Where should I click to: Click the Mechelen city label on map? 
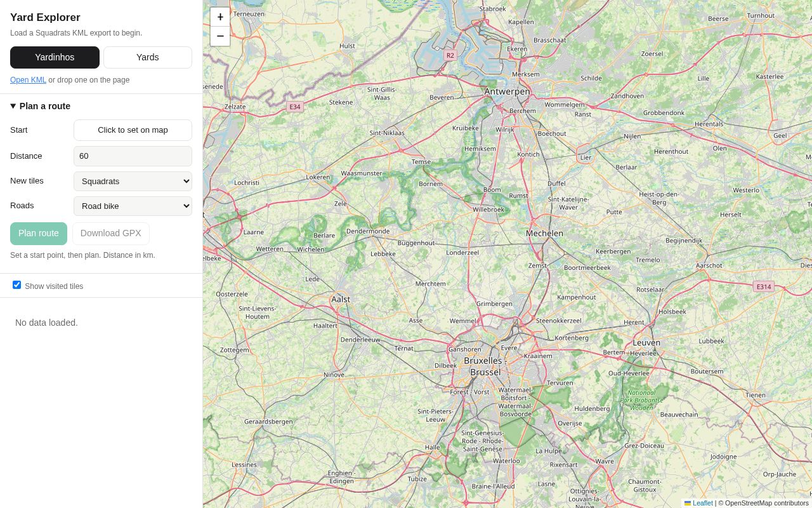tap(544, 233)
